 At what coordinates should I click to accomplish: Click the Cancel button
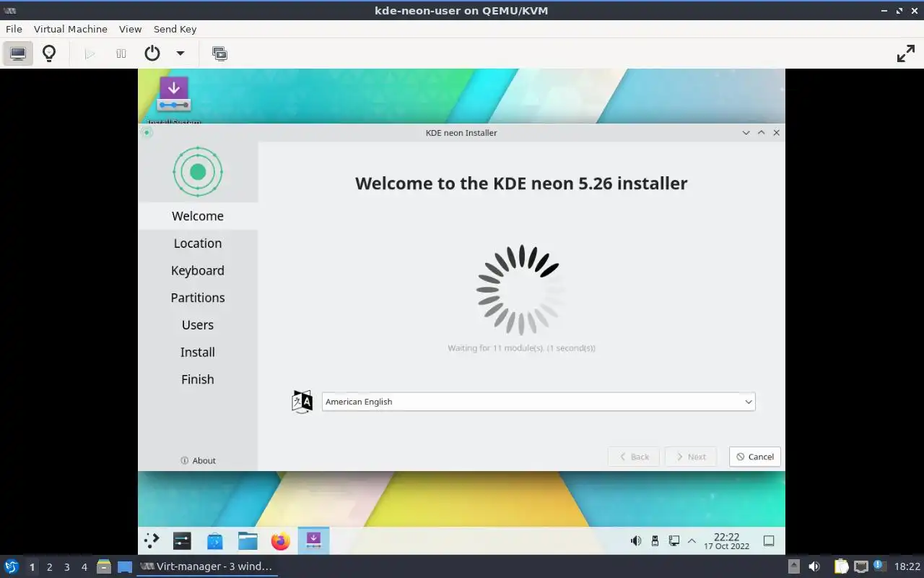coord(755,457)
